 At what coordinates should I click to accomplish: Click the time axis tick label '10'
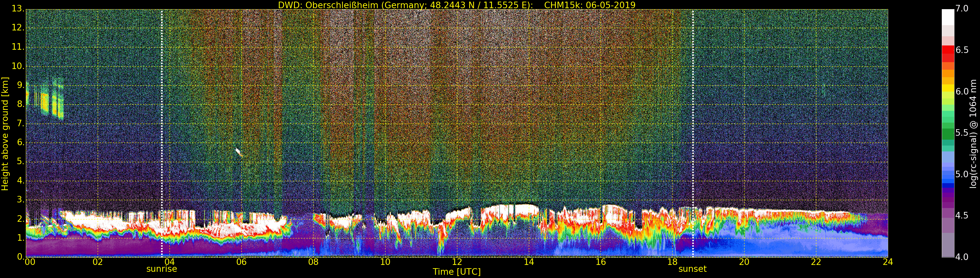[x=385, y=262]
